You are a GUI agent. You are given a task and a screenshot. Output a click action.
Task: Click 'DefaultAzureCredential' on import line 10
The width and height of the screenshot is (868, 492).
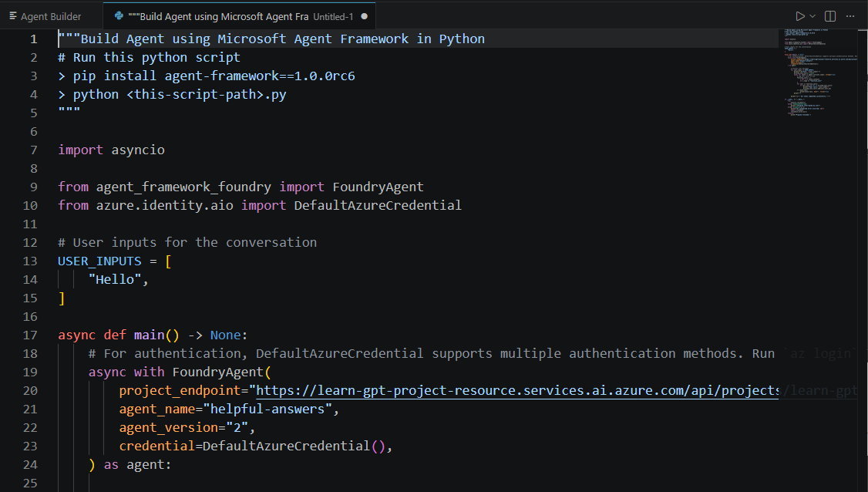tap(378, 206)
